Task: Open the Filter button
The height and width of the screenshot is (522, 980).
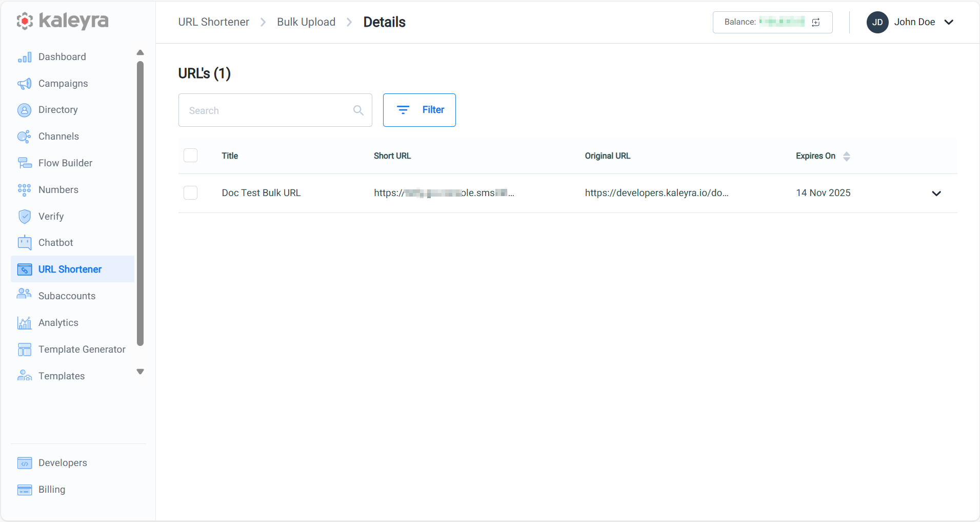Action: [419, 110]
